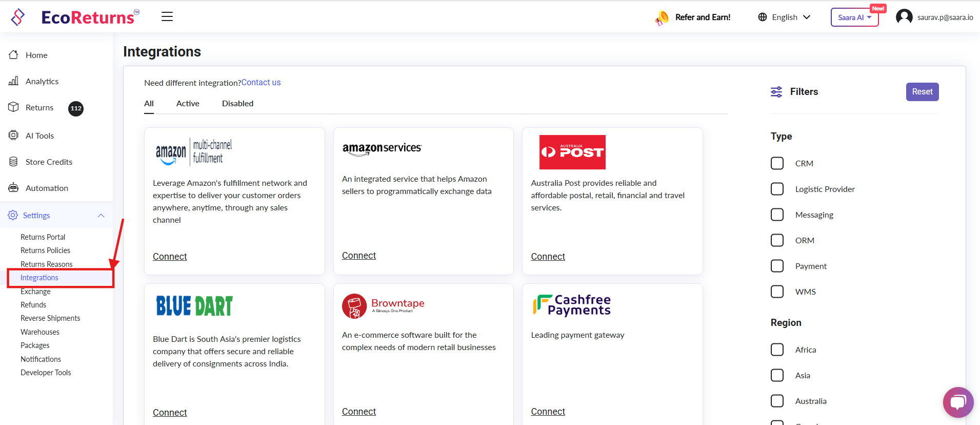Click the hamburger menu icon
This screenshot has width=980, height=425.
[167, 17]
